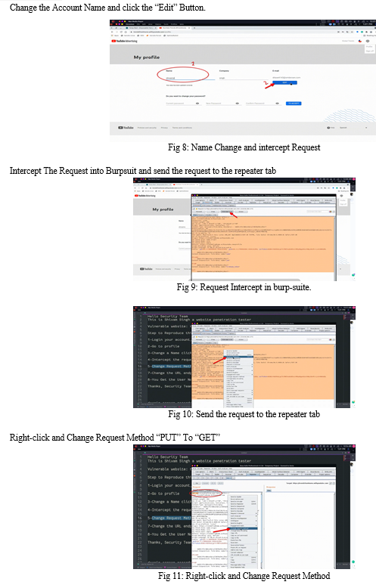376x588 pixels.
Task: Click the Figure 9 burp-suite screenshot
Action: point(244,230)
